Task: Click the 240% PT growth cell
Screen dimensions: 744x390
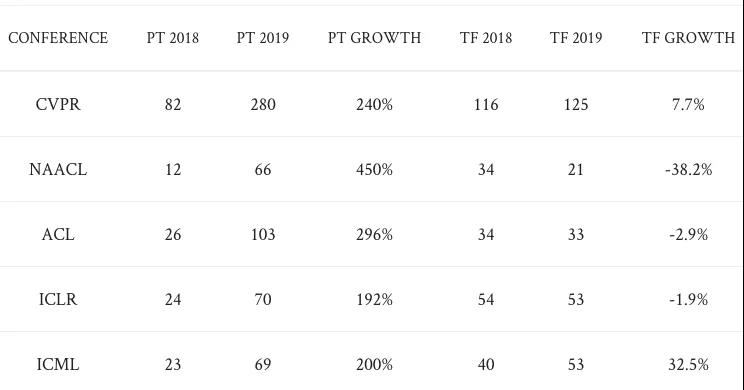Action: point(374,104)
